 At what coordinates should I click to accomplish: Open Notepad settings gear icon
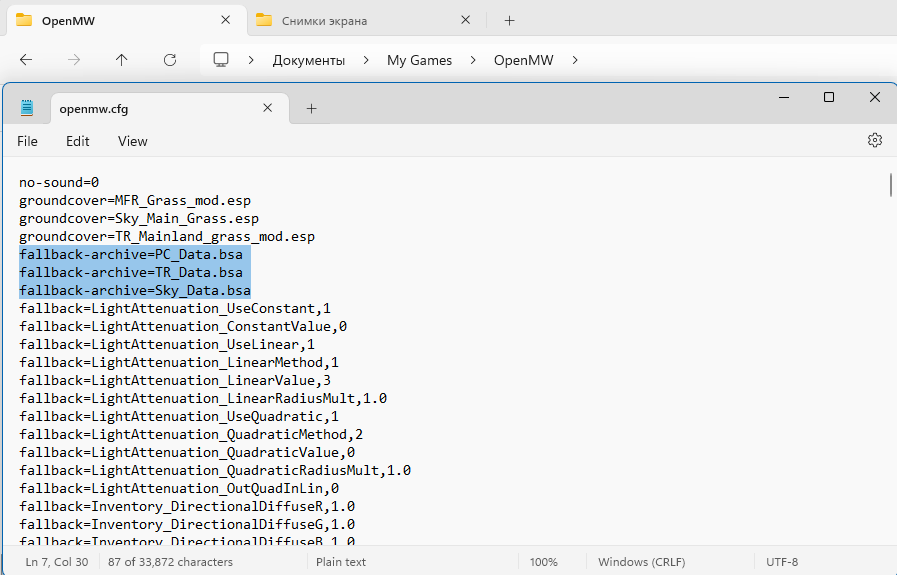pos(874,141)
